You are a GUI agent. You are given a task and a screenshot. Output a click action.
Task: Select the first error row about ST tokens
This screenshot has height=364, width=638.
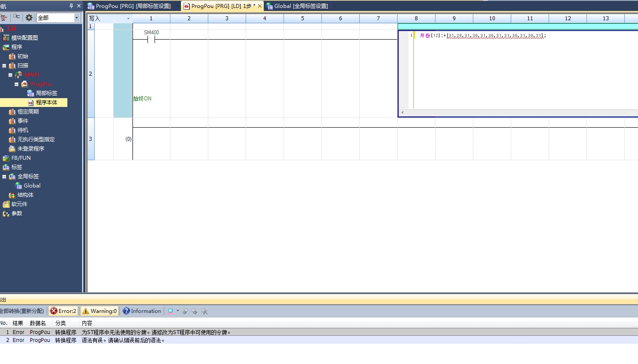(x=156, y=332)
